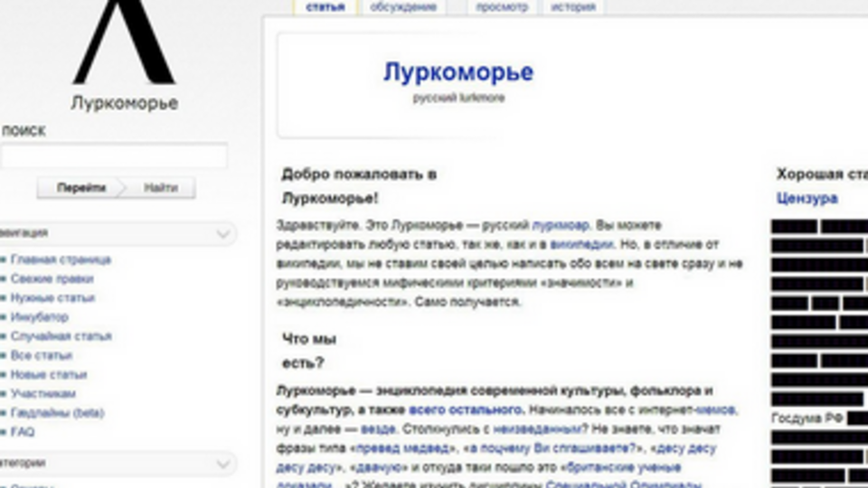Open the Инкубатор link
868x488 pixels.
pyautogui.click(x=39, y=317)
